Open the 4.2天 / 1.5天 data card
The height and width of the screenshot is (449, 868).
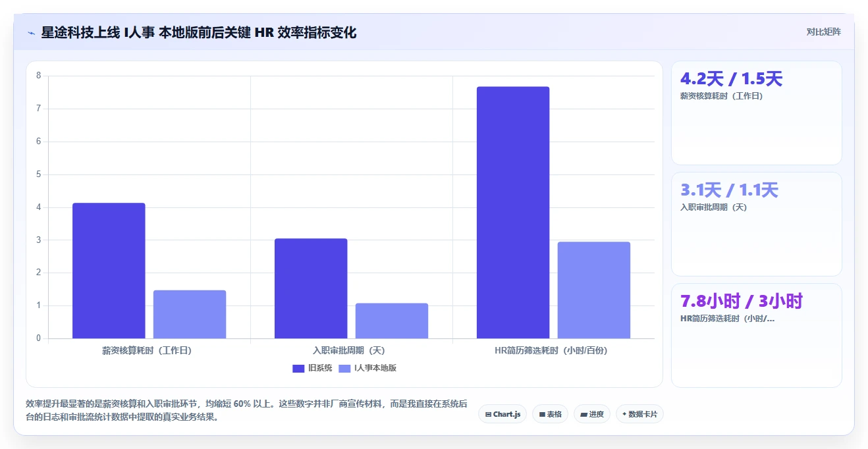[x=756, y=113]
